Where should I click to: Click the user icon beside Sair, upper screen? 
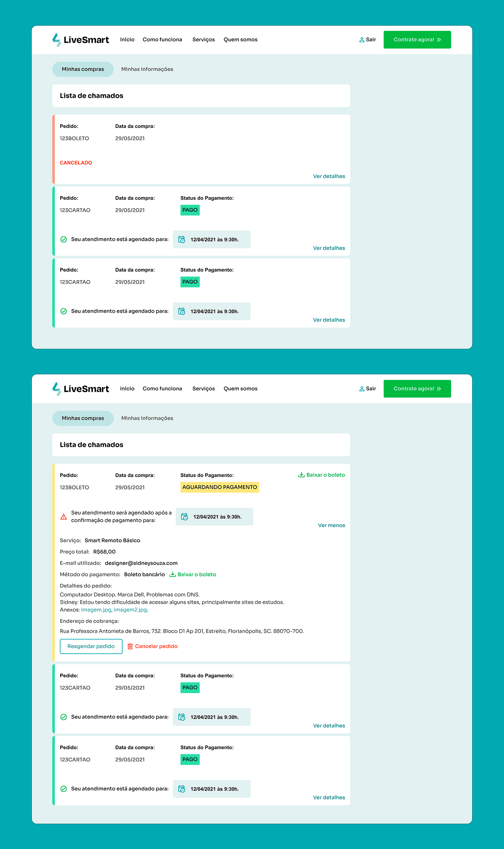click(x=362, y=40)
